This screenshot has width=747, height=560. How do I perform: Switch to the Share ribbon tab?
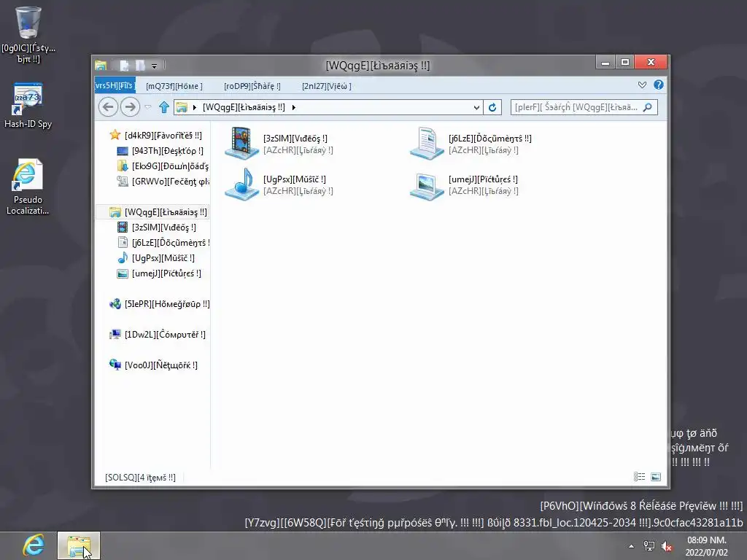[x=252, y=86]
